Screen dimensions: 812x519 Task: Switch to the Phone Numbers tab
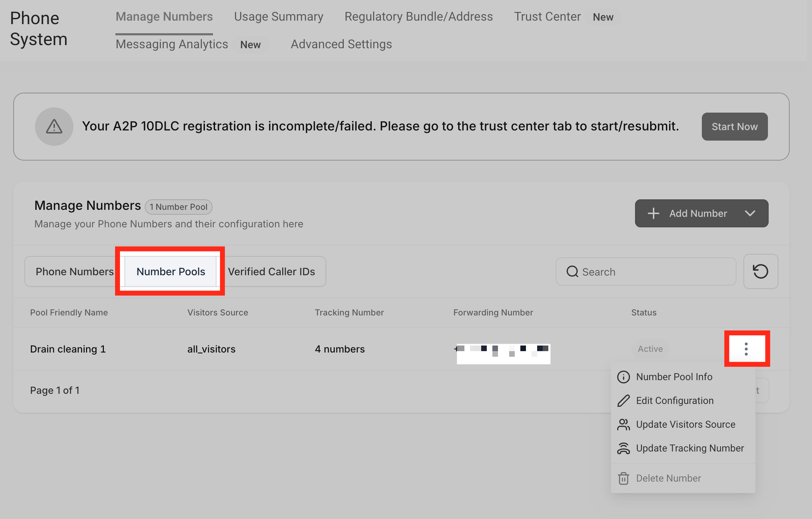[x=74, y=272]
